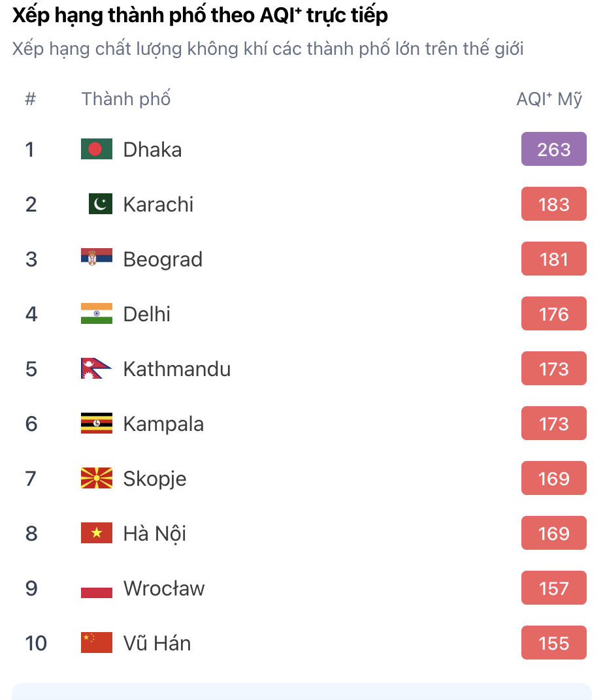Click the North Macedonia flag beside Skopje
This screenshot has width=605, height=700.
click(x=97, y=479)
